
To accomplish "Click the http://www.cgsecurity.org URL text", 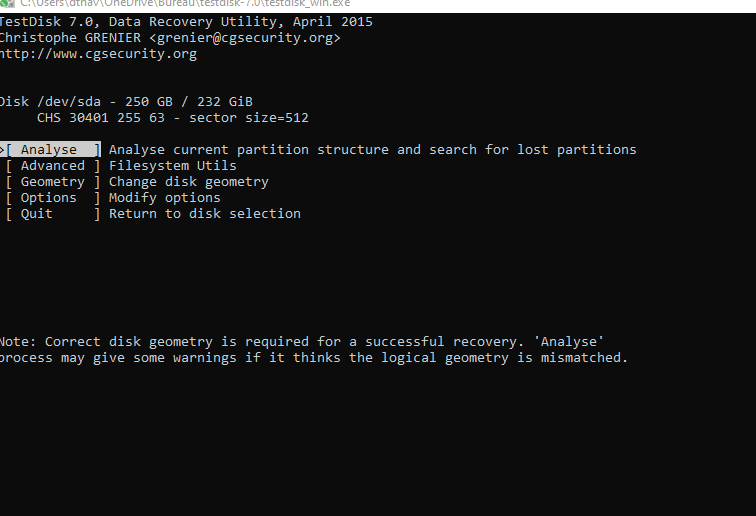I will point(98,54).
